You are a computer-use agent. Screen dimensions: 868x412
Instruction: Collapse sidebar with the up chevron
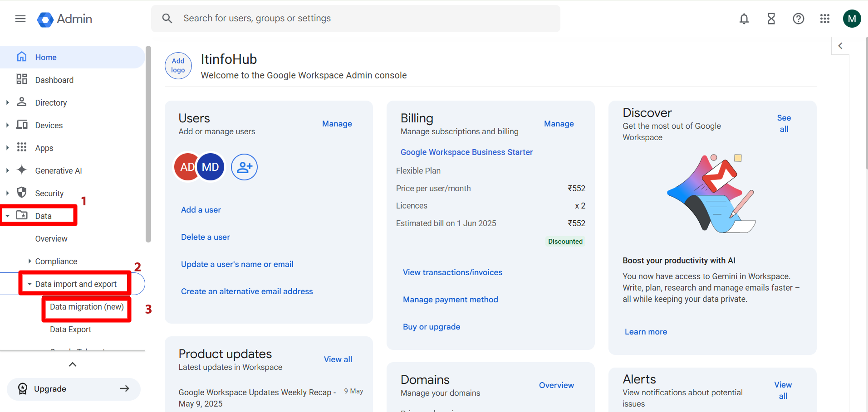pyautogui.click(x=73, y=364)
